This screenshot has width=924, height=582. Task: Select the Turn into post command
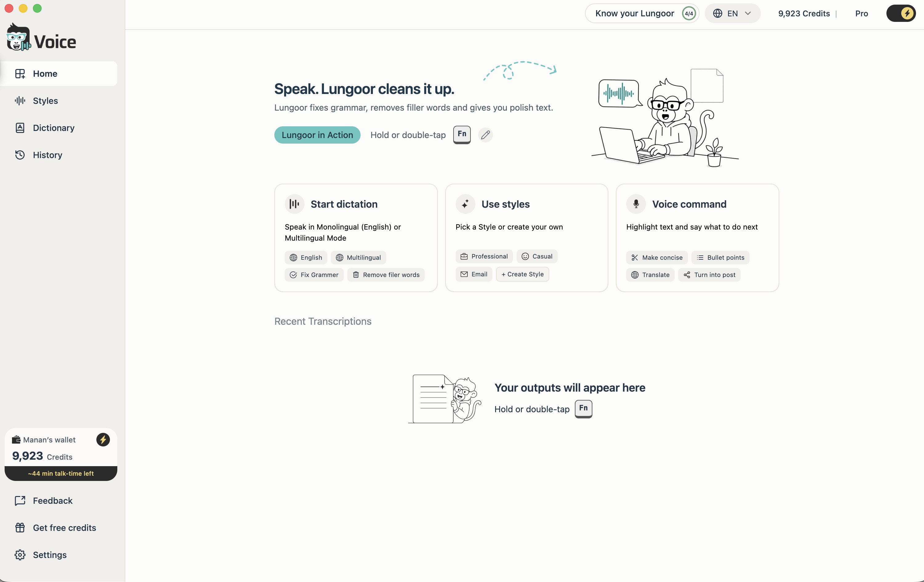709,275
